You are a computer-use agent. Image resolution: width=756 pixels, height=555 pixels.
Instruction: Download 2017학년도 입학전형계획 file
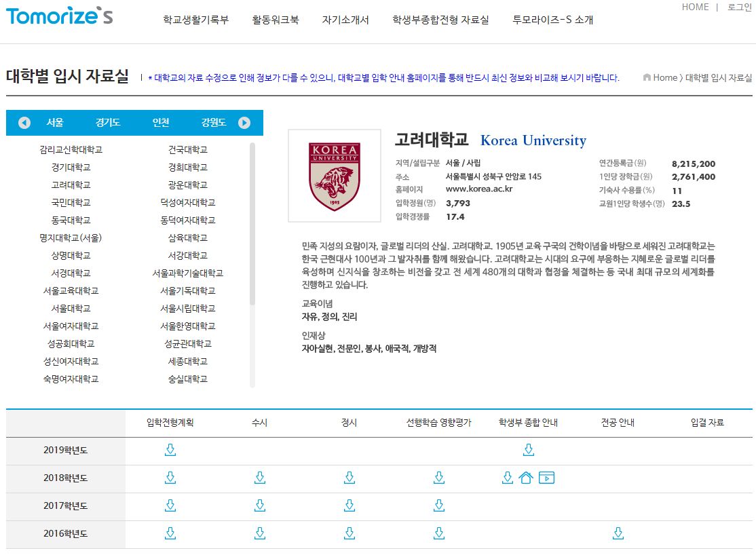[170, 505]
